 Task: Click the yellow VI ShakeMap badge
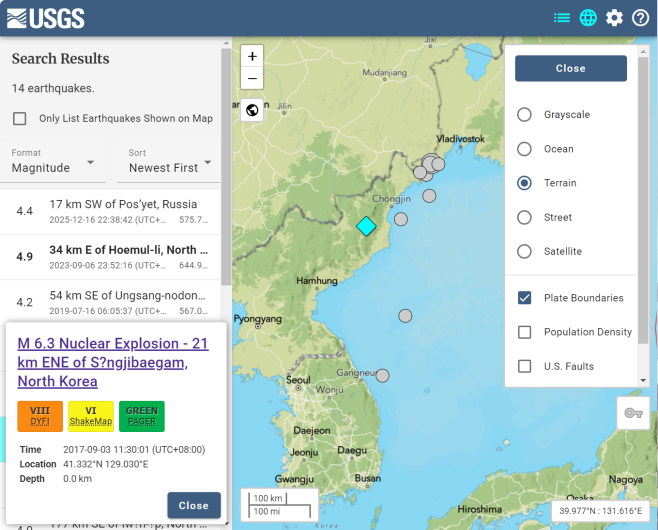coord(91,416)
